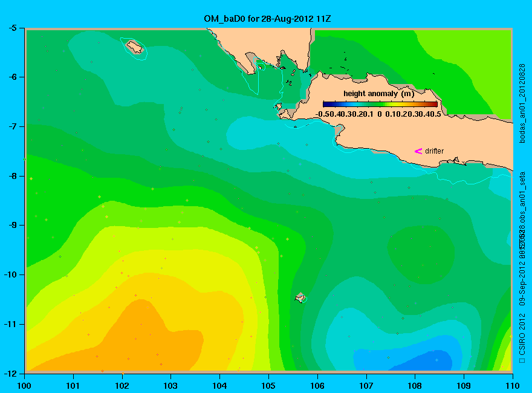Image resolution: width=532 pixels, height=393 pixels.
Task: Click the height anomaly color bar
Action: [x=380, y=104]
